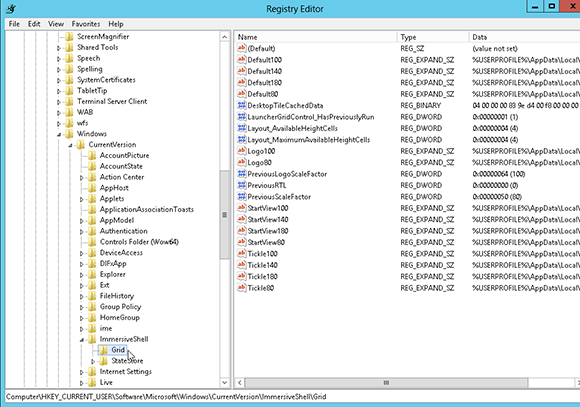Viewport: 580px width, 407px height.
Task: Sort values by the Type column header
Action: [x=433, y=37]
